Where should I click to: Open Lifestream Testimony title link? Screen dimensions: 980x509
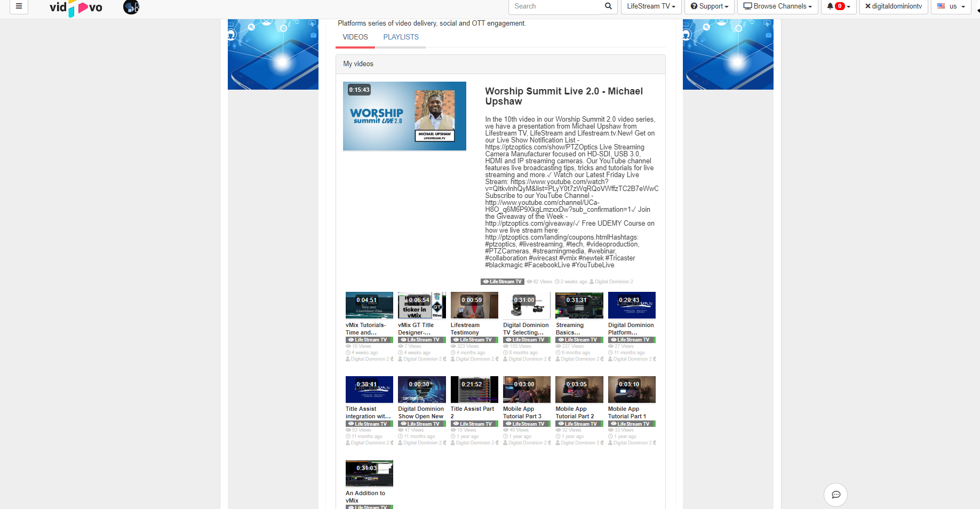pyautogui.click(x=465, y=329)
